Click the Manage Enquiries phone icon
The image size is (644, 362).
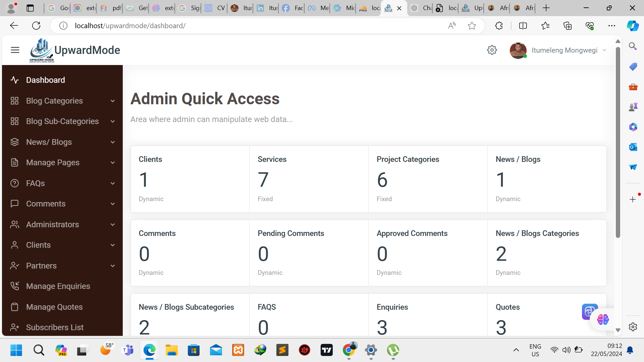pyautogui.click(x=14, y=286)
